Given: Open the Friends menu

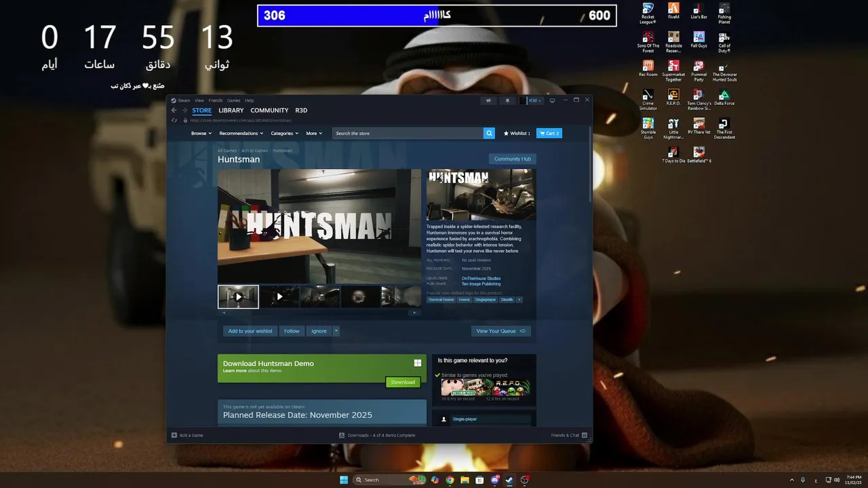Looking at the screenshot, I should coord(216,100).
